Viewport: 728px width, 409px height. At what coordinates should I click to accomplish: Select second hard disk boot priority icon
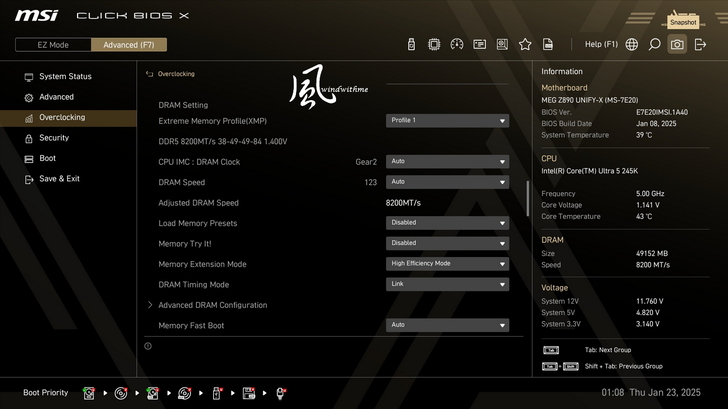click(x=152, y=393)
